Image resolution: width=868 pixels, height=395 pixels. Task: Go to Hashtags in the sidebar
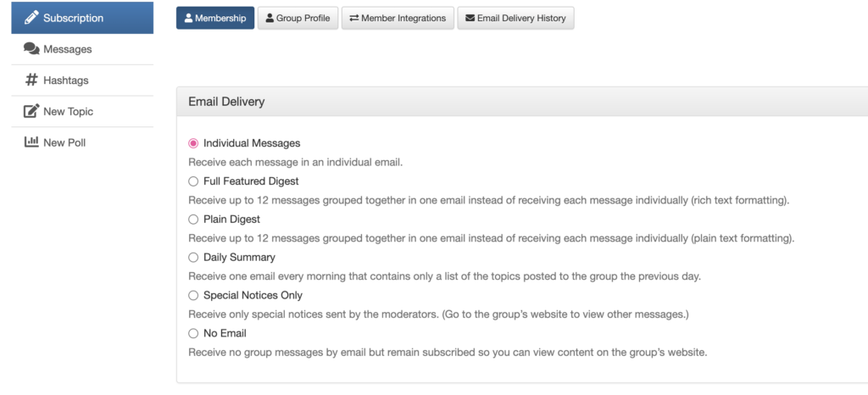coord(65,81)
